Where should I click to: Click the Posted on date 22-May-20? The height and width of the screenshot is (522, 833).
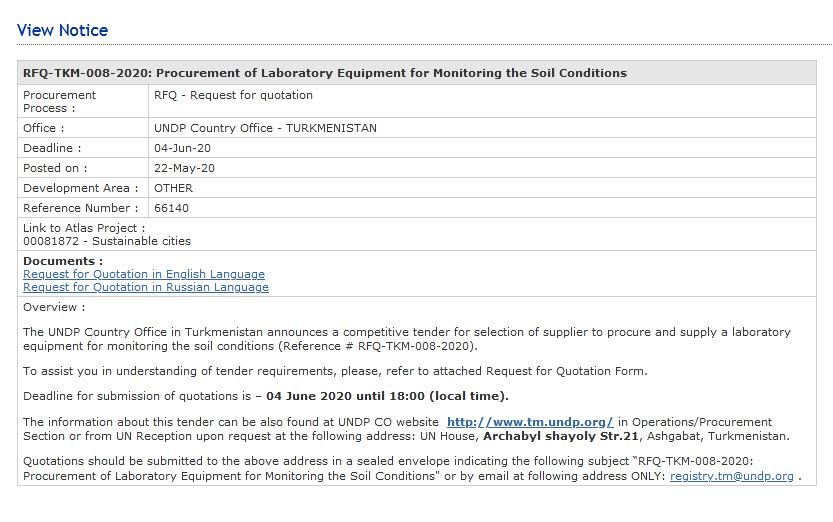point(184,168)
